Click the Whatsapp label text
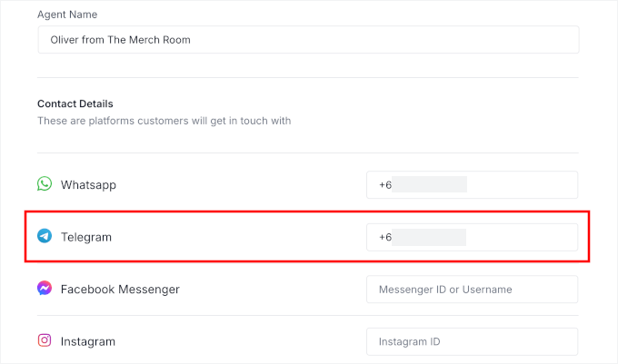The height and width of the screenshot is (364, 618). point(88,185)
